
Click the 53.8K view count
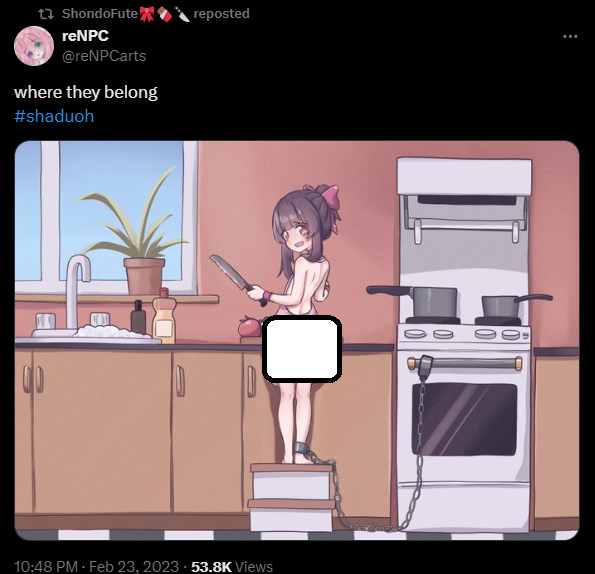click(x=211, y=567)
